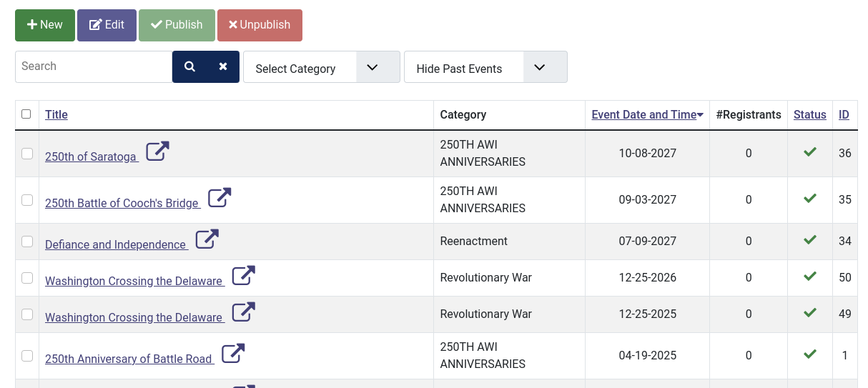Toggle status checkmark for event ID 49

pyautogui.click(x=810, y=313)
